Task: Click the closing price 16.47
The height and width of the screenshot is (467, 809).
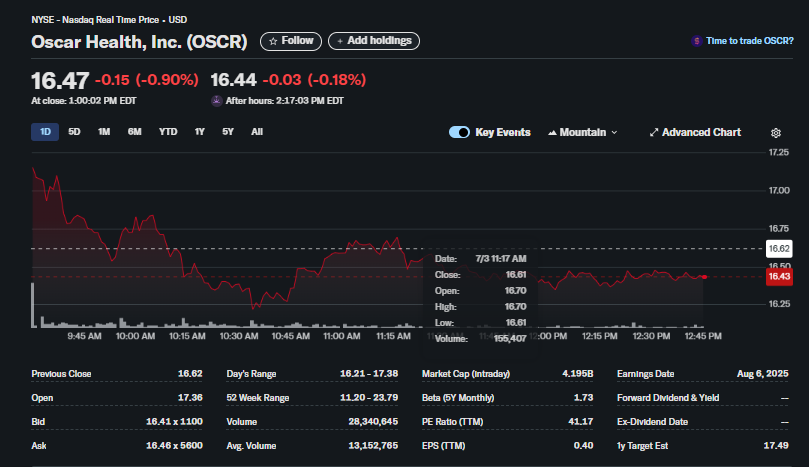Action: [60, 80]
